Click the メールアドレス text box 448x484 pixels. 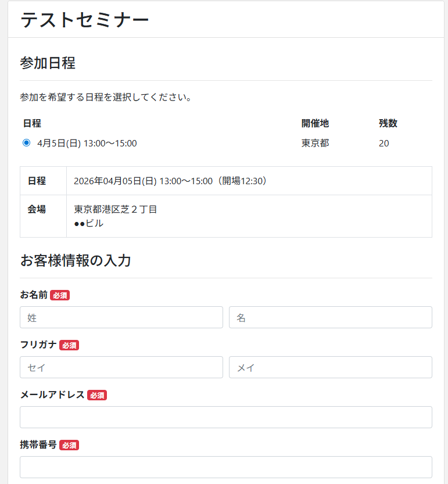225,417
